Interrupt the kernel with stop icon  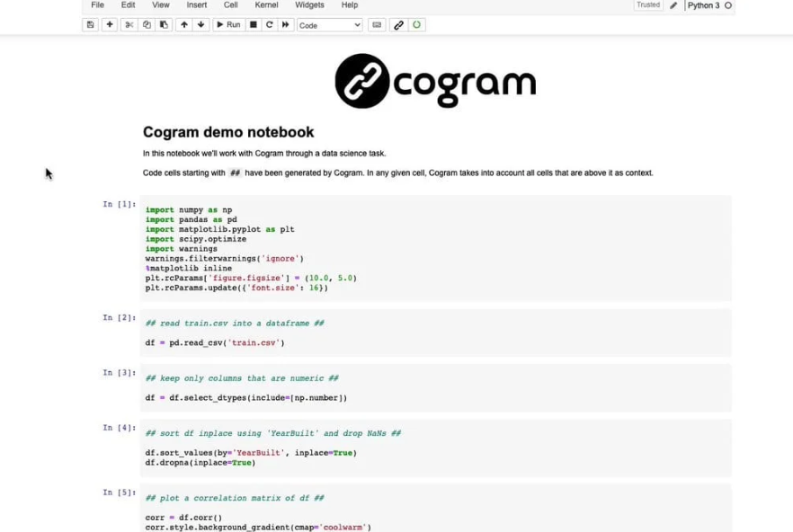tap(254, 25)
